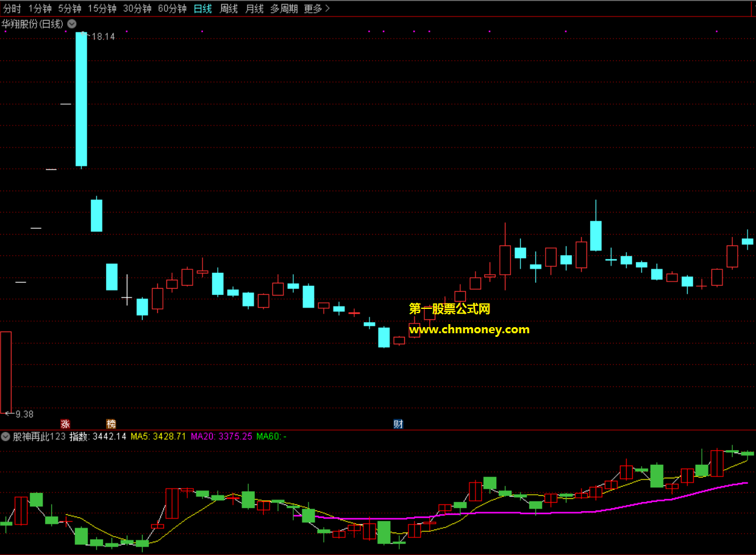The width and height of the screenshot is (756, 555).
Task: Select the 30分钟 period tab
Action: click(137, 9)
